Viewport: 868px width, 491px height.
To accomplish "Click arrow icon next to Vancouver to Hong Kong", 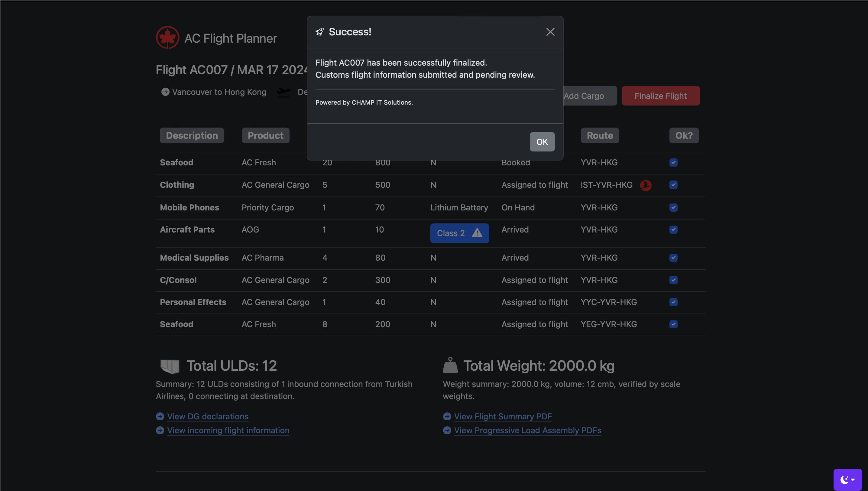I will (165, 92).
